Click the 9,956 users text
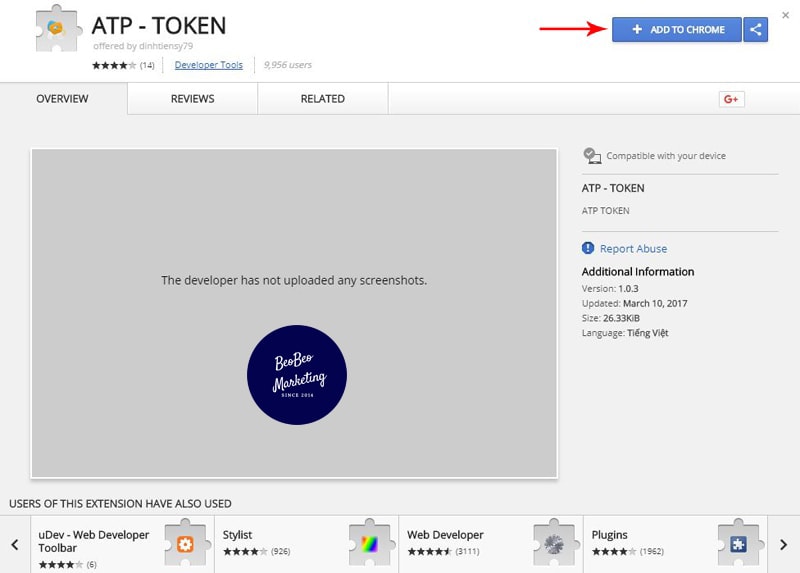Image resolution: width=800 pixels, height=573 pixels. tap(288, 65)
